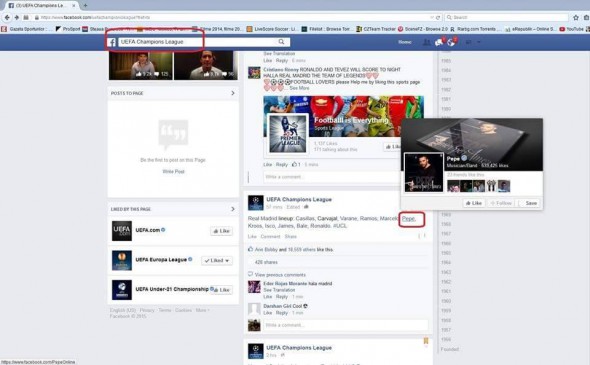590x365 pixels.
Task: Bookmark this page with the star icon
Action: [x=576, y=17]
